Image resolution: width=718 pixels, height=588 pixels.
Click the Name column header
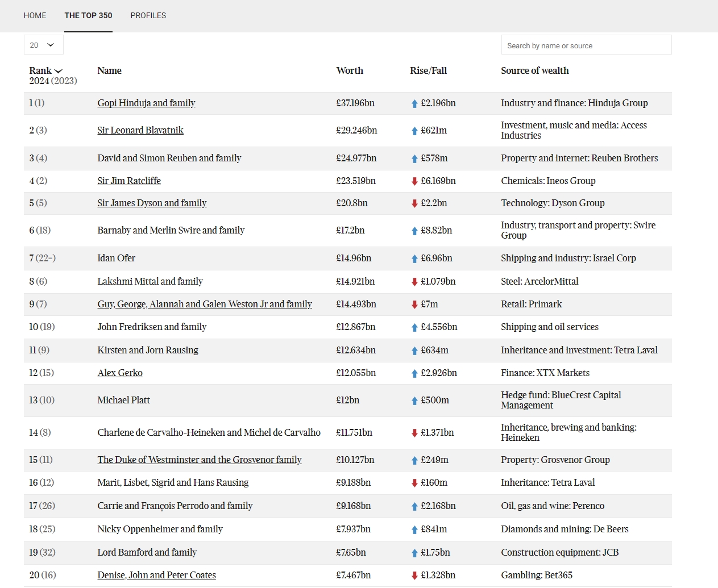tap(109, 70)
